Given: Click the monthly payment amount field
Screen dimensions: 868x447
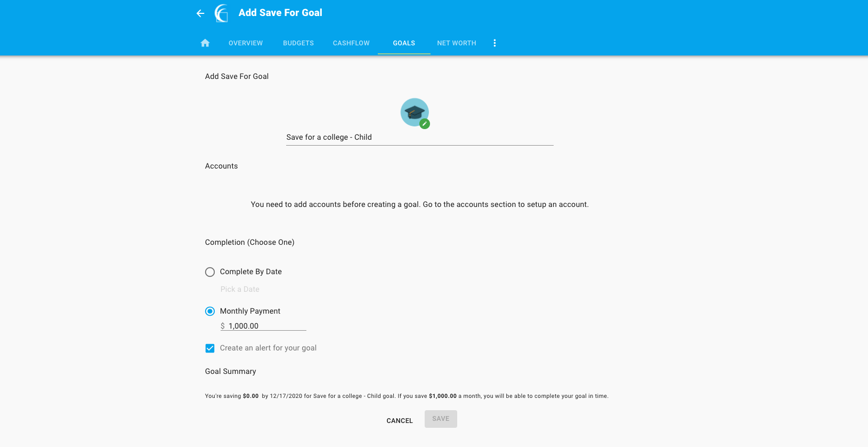Looking at the screenshot, I should pyautogui.click(x=266, y=326).
